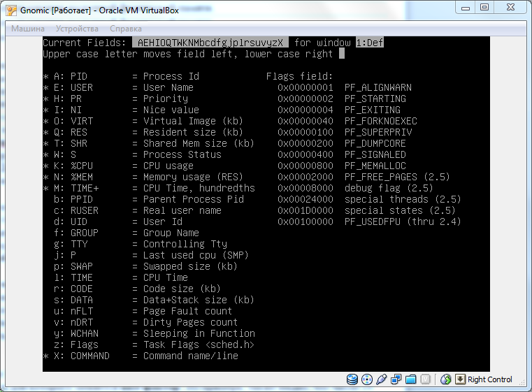Click the PF_STARTING flag name
532x392 pixels.
click(x=375, y=99)
